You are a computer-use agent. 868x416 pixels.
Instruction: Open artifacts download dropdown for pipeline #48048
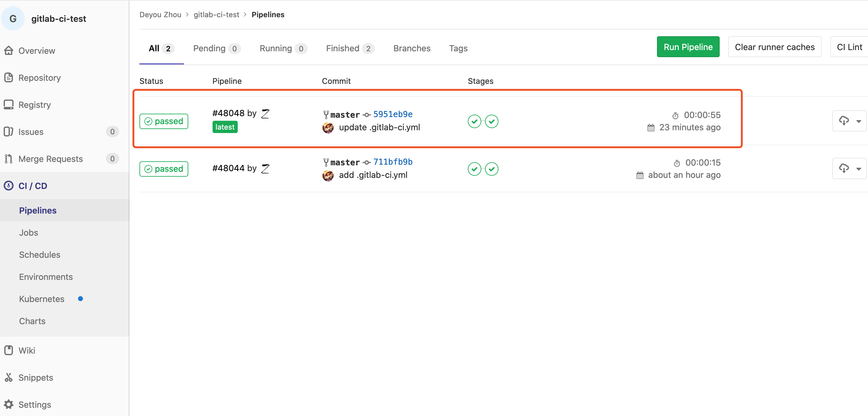tap(849, 121)
